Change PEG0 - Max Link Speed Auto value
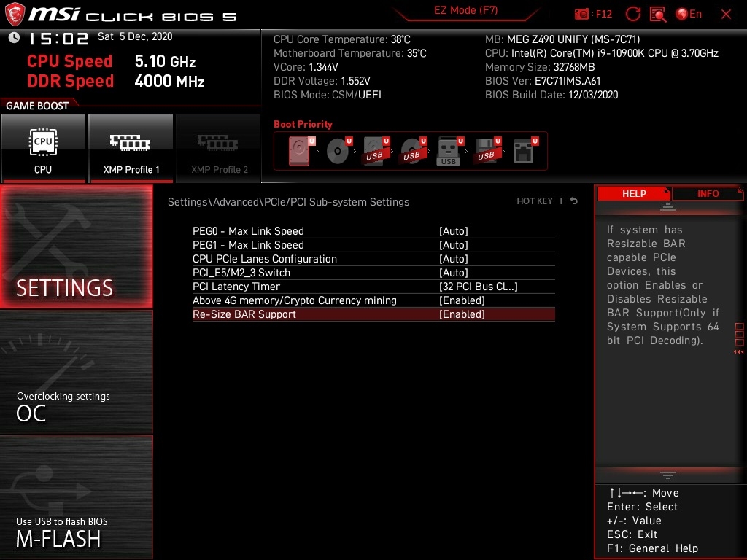Viewport: 747px width, 560px height. 454,231
